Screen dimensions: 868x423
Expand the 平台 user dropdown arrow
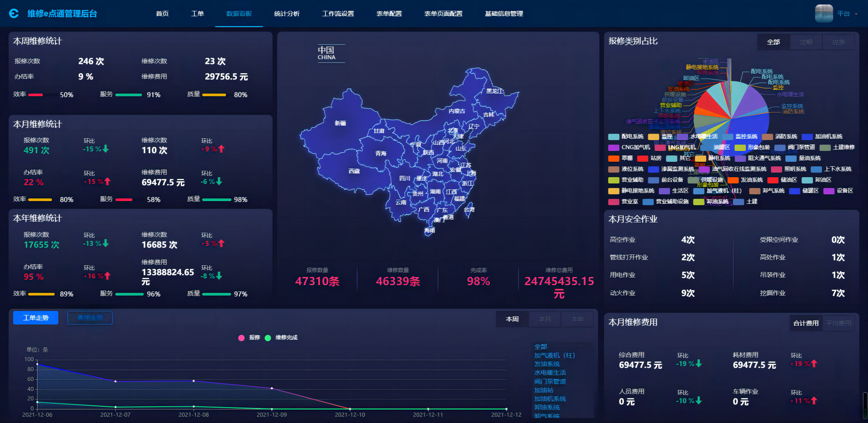[x=856, y=14]
